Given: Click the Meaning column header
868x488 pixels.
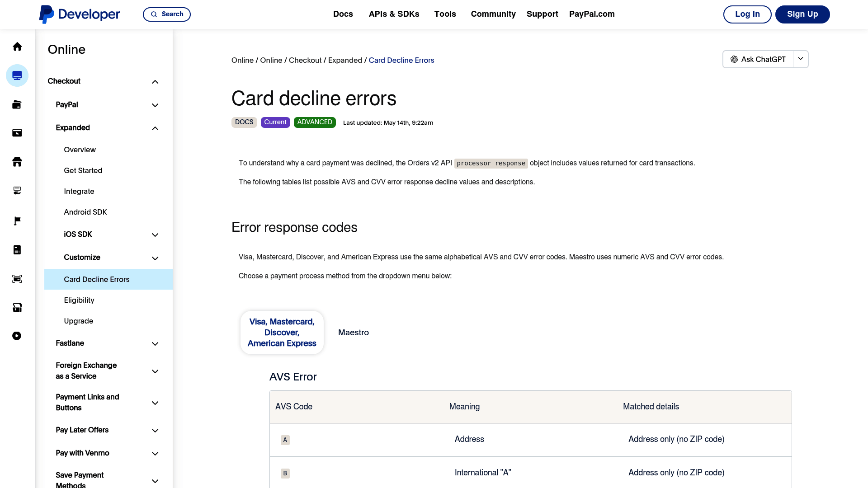Looking at the screenshot, I should point(464,407).
